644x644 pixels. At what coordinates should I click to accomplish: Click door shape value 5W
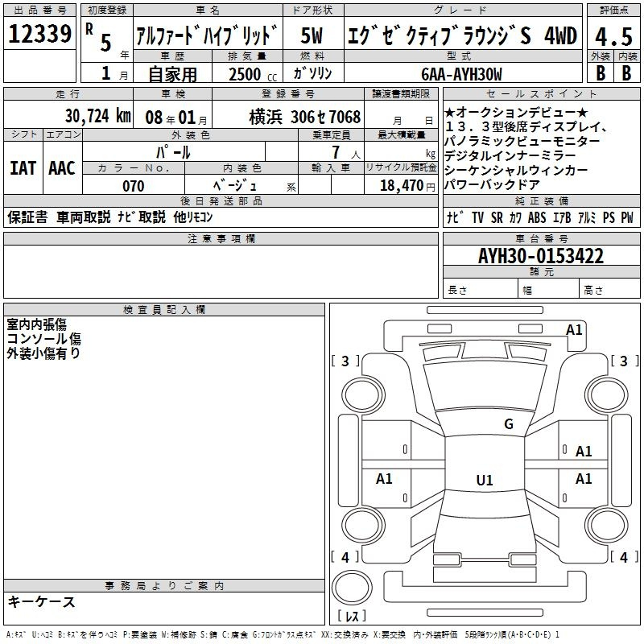coord(312,35)
